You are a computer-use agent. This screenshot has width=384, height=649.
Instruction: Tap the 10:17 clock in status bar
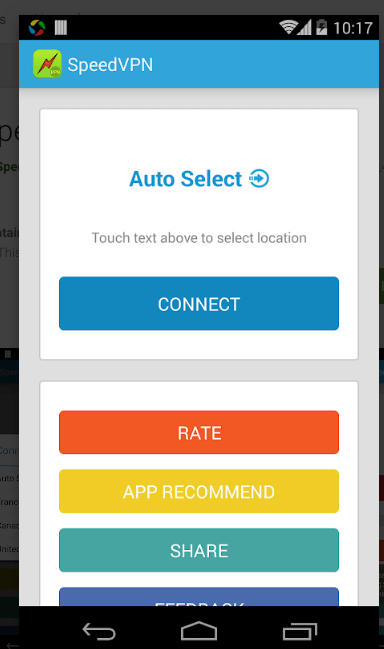353,28
